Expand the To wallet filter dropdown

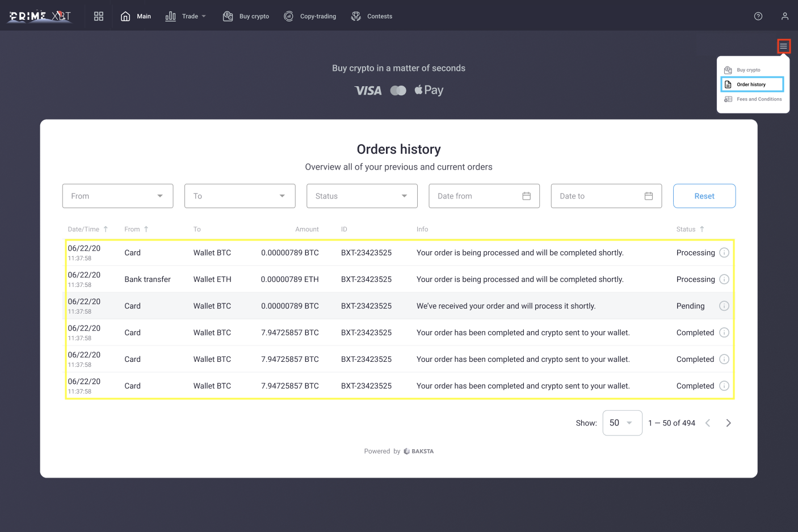pos(240,196)
